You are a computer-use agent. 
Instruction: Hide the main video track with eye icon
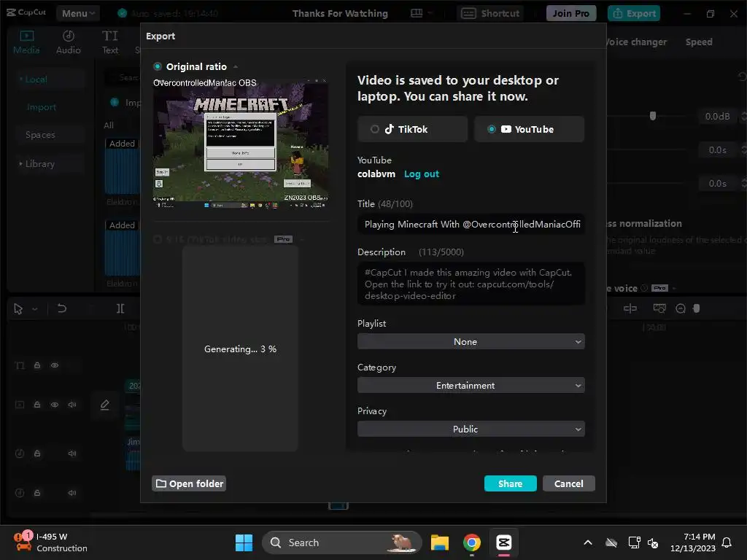pyautogui.click(x=55, y=404)
